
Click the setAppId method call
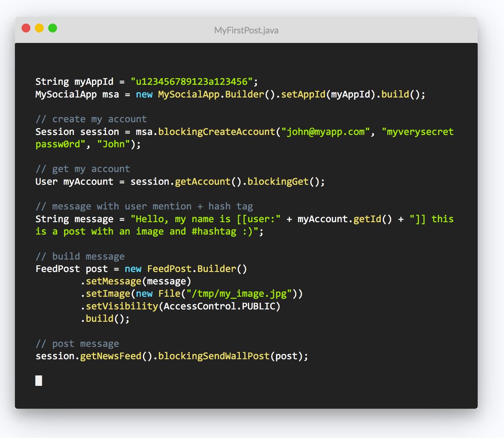pos(303,94)
